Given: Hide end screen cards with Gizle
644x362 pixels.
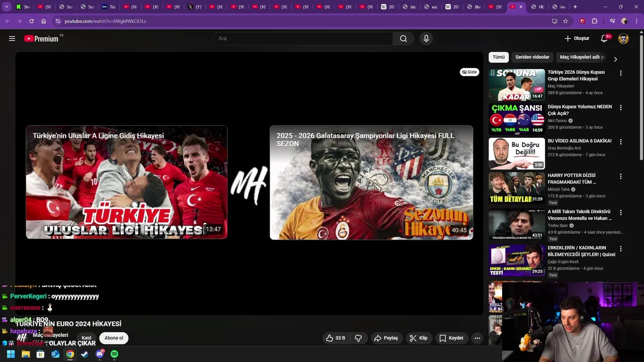Looking at the screenshot, I should [469, 72].
